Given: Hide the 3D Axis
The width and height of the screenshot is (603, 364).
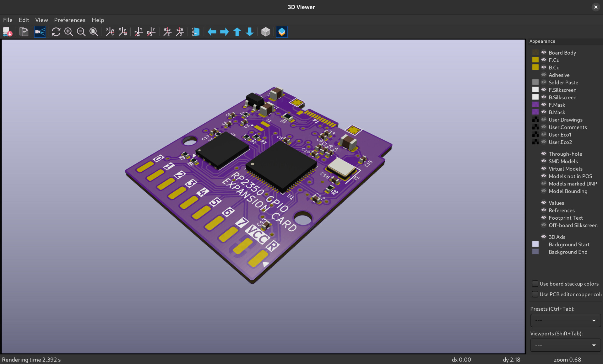Looking at the screenshot, I should [544, 237].
